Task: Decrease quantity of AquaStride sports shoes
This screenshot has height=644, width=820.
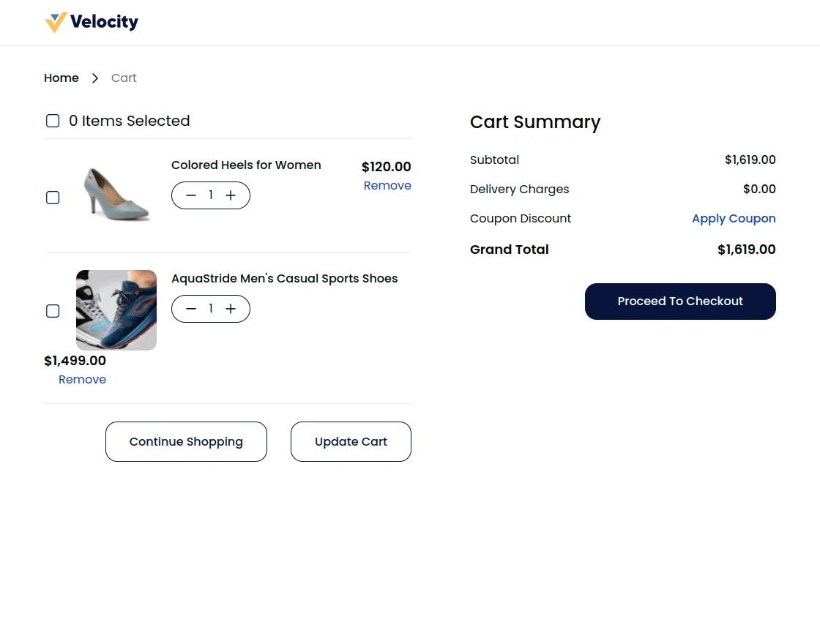Action: (191, 309)
